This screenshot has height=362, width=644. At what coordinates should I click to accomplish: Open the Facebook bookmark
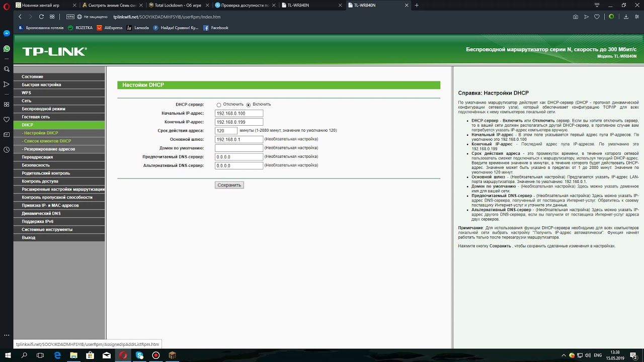click(x=216, y=28)
